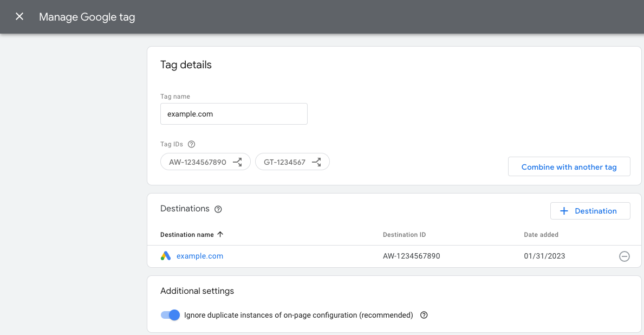Open the Tag IDs help tooltip
Viewport: 644px width, 335px height.
click(x=192, y=144)
